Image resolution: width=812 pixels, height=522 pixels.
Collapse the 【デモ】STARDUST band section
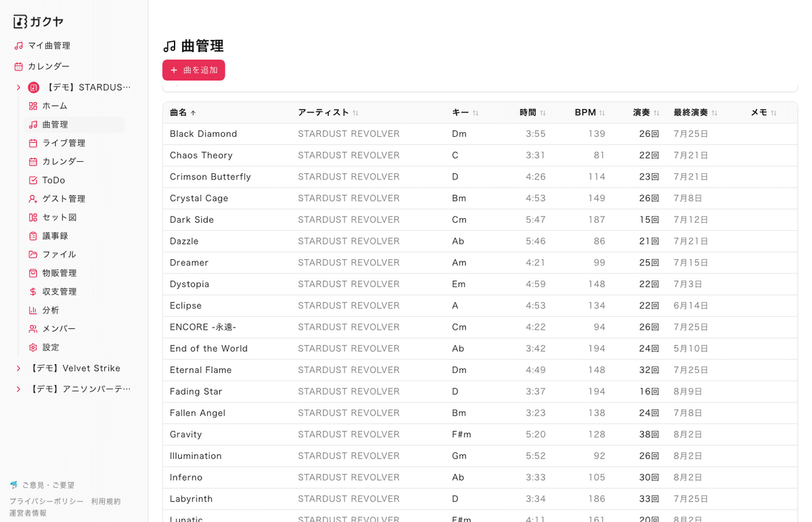click(x=18, y=87)
